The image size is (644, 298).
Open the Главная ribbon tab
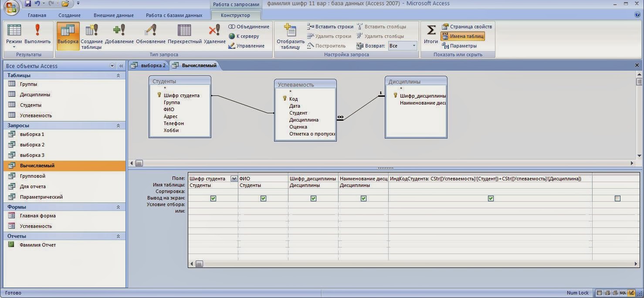pos(37,15)
